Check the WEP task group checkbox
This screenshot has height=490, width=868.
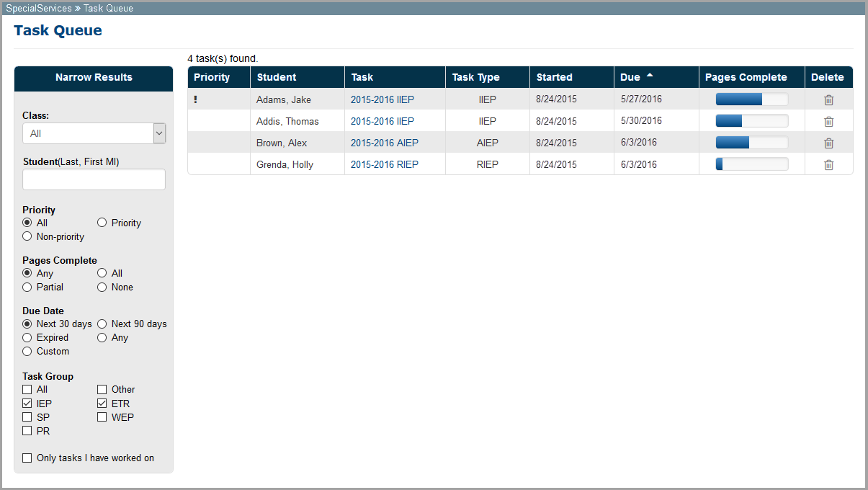tap(102, 417)
